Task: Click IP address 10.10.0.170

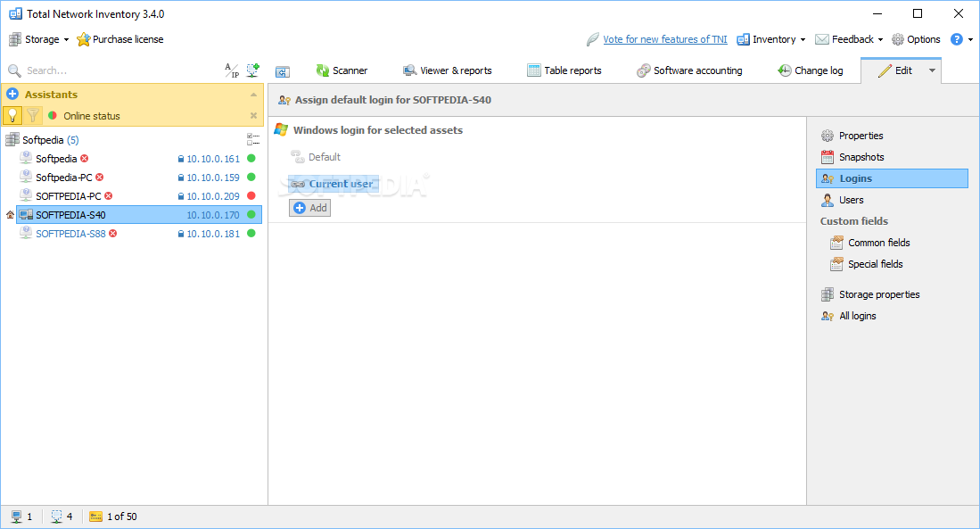Action: [213, 215]
